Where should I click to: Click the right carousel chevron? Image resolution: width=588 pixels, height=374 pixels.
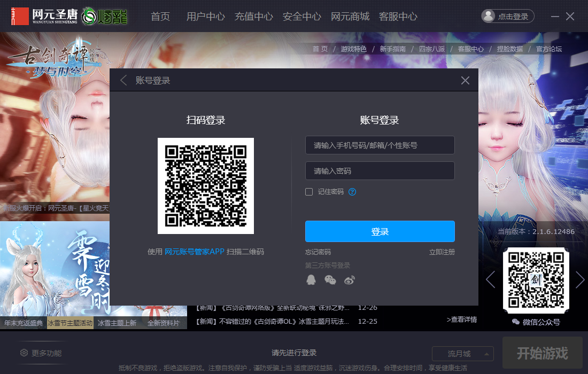click(579, 279)
